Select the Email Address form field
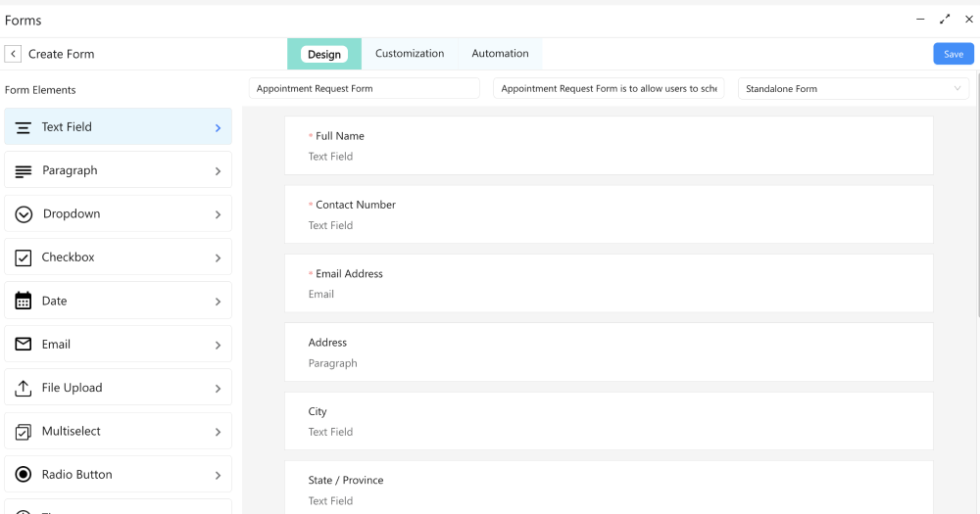 point(609,283)
